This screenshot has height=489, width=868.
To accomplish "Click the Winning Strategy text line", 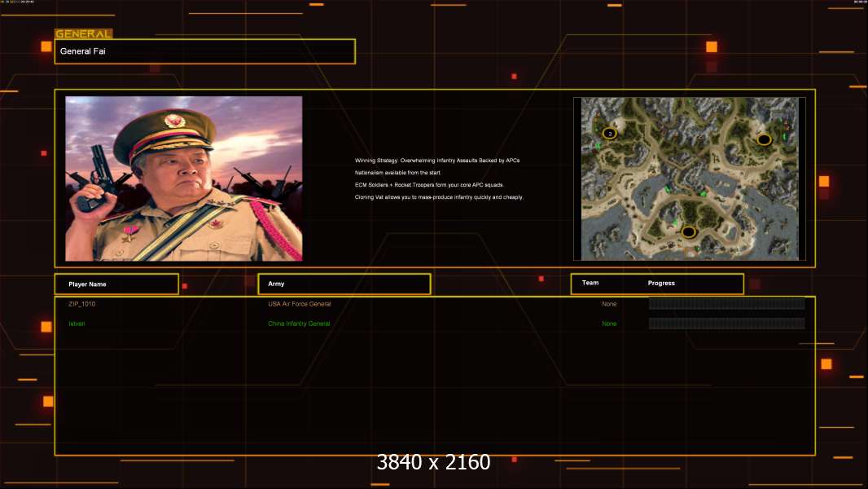I will (437, 161).
